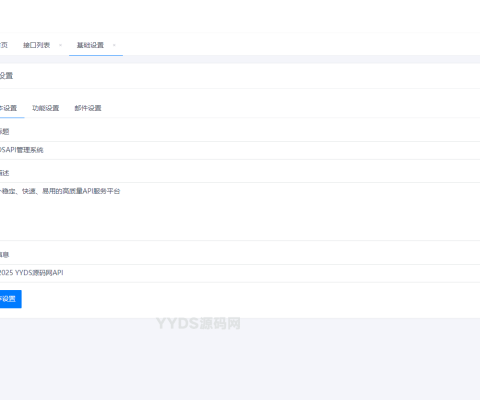Click the 设置 card heading
This screenshot has height=400, width=480.
click(6, 76)
